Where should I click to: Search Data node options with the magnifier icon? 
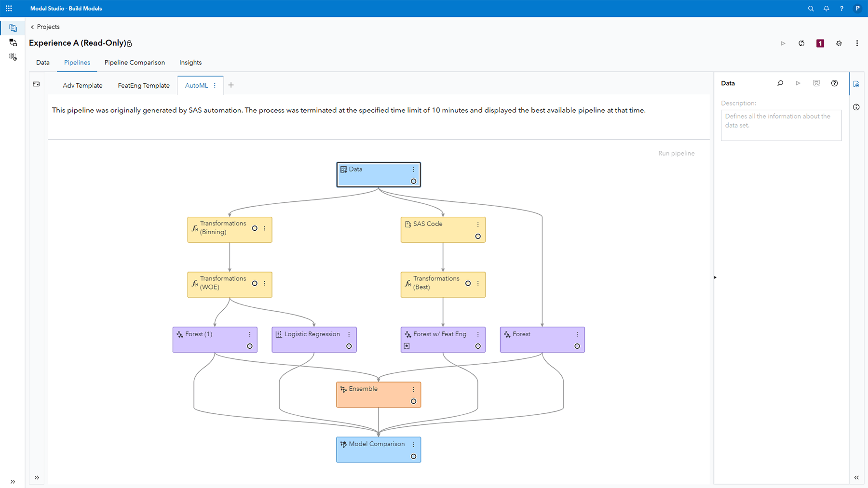click(780, 83)
